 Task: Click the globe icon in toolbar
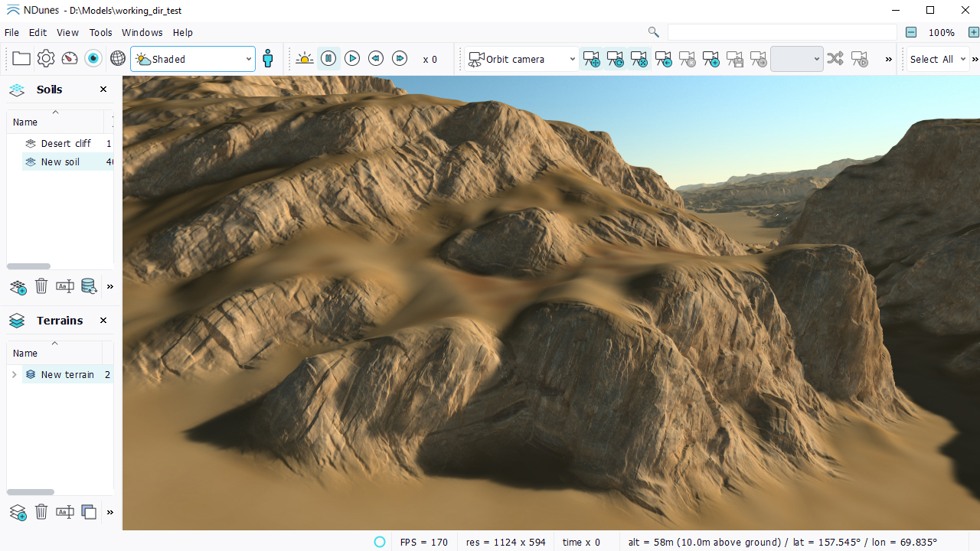pos(118,59)
